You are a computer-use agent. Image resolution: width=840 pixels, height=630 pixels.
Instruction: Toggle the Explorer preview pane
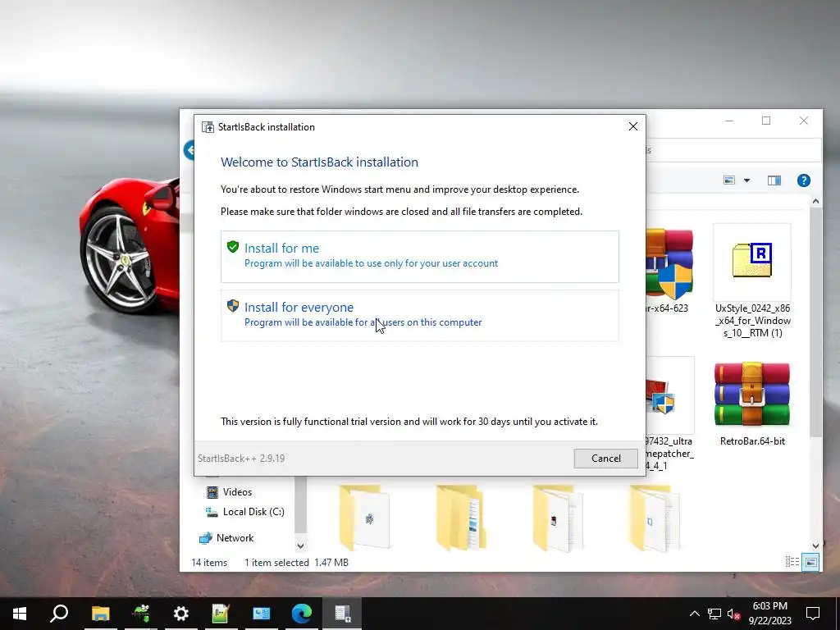[774, 180]
